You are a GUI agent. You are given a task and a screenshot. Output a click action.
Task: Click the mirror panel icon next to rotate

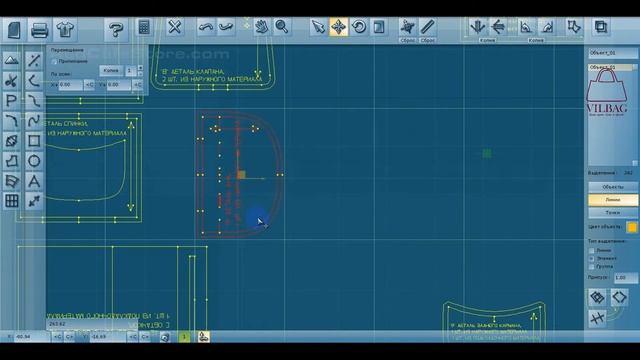click(379, 27)
